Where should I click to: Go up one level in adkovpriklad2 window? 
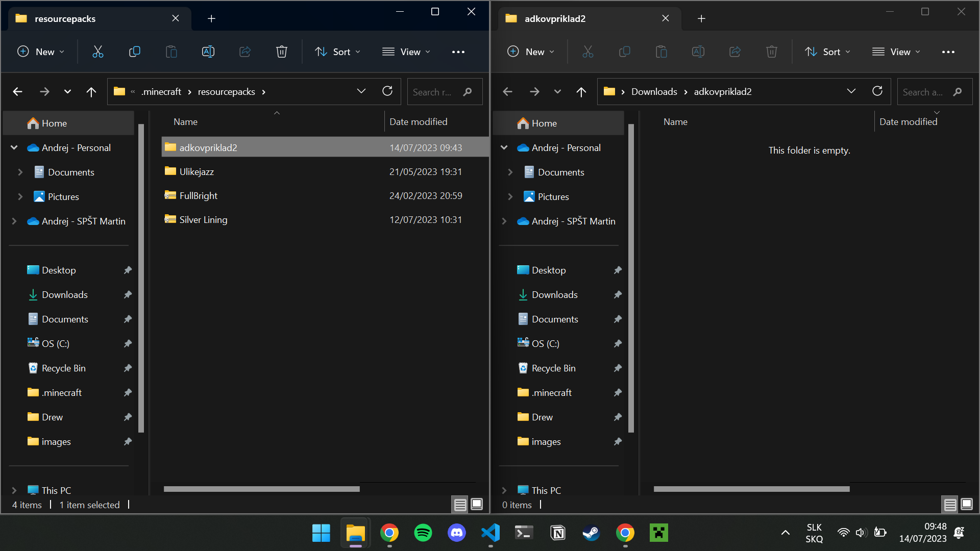tap(581, 92)
